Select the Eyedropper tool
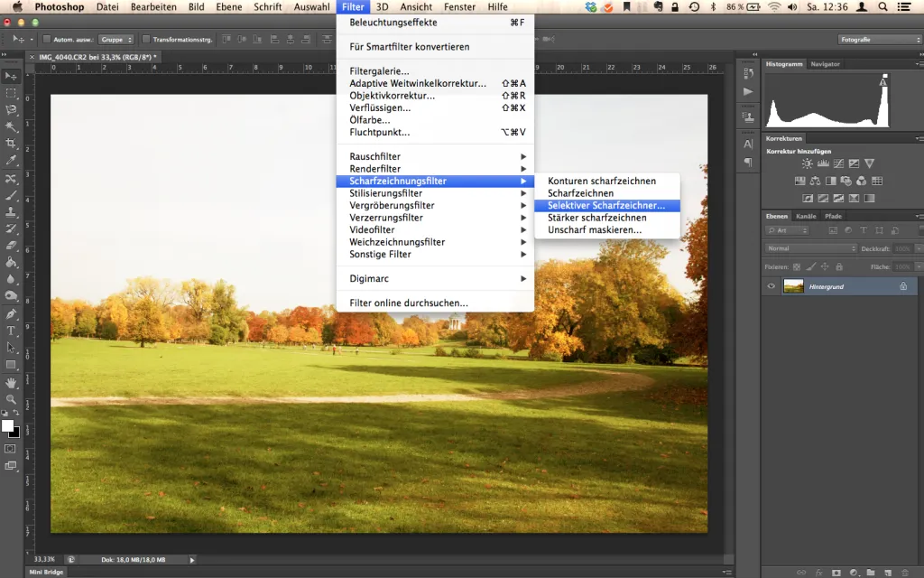Image resolution: width=924 pixels, height=578 pixels. coord(11,161)
